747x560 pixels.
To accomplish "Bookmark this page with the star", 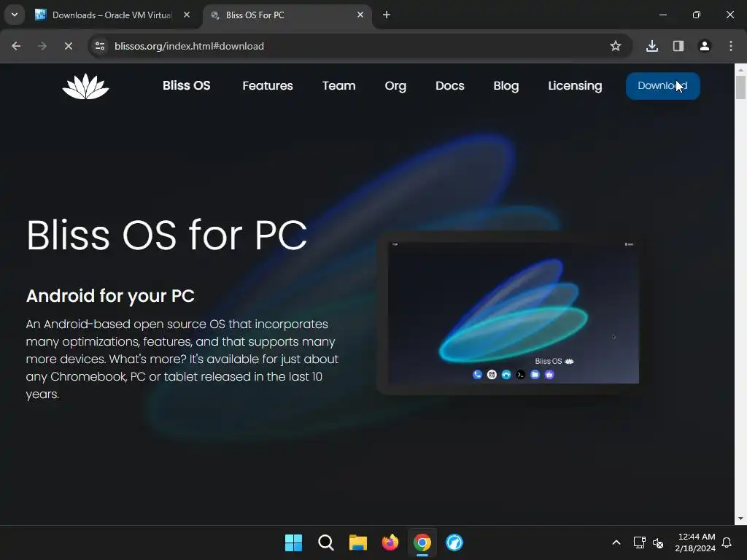I will pyautogui.click(x=616, y=46).
